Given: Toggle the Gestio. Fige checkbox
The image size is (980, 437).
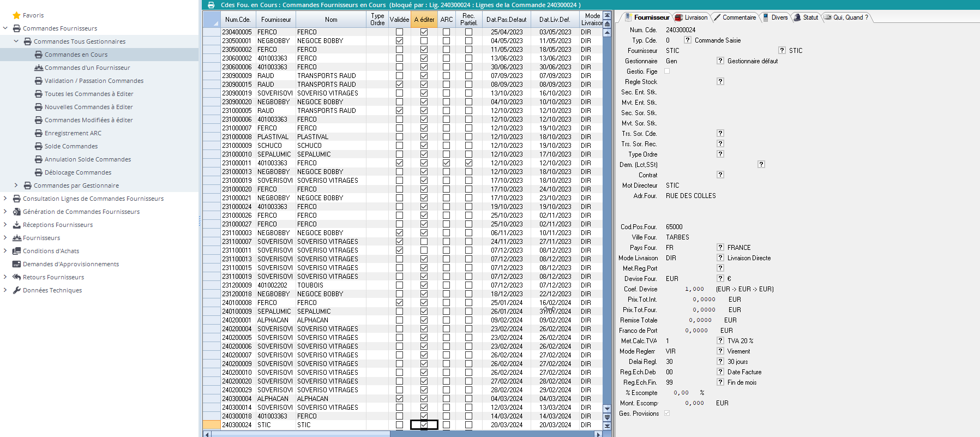Looking at the screenshot, I should tap(667, 71).
